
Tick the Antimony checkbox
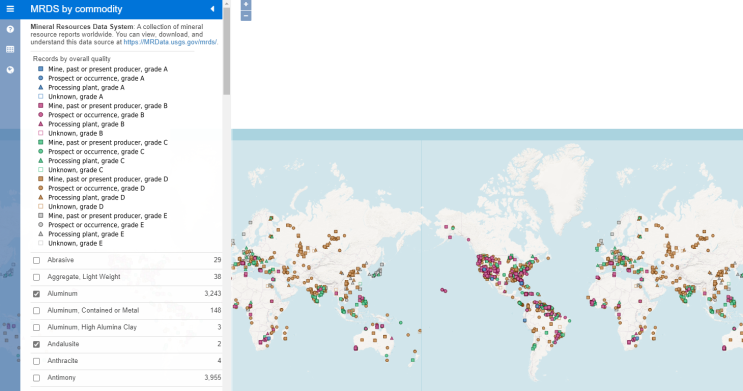pyautogui.click(x=36, y=378)
